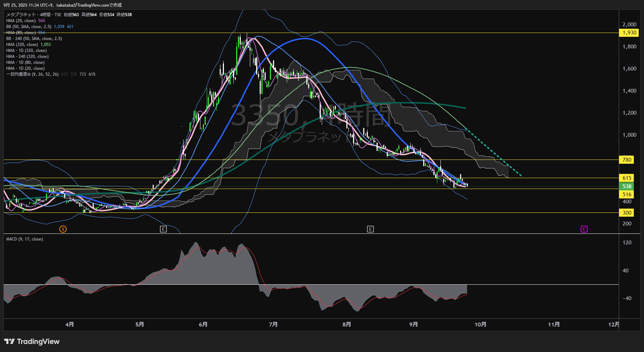This screenshot has width=644, height=352.
Task: Select the BB · 240 indicator legend
Action: tap(34, 39)
